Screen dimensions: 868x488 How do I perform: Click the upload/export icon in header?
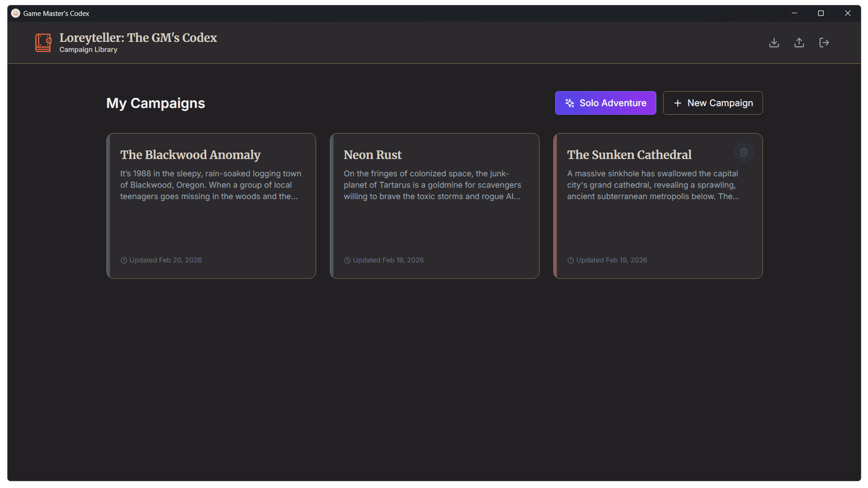click(799, 42)
